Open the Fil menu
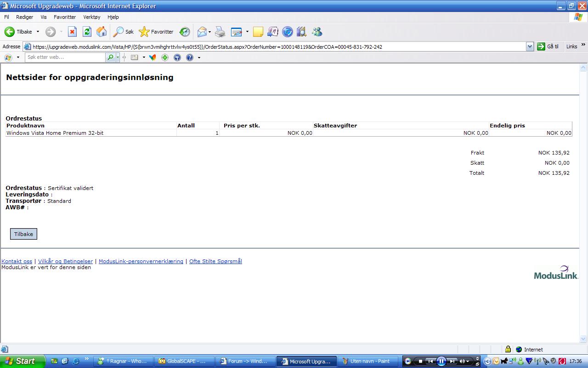This screenshot has height=368, width=588. pyautogui.click(x=6, y=17)
